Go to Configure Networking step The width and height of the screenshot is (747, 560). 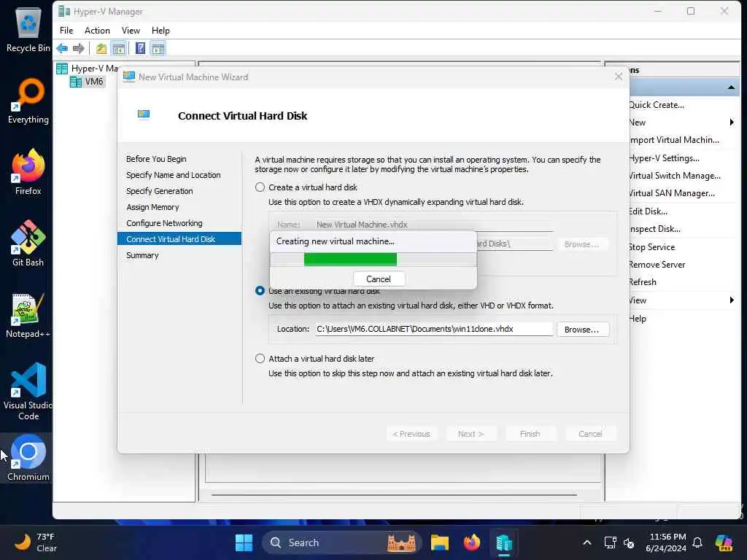pos(164,223)
